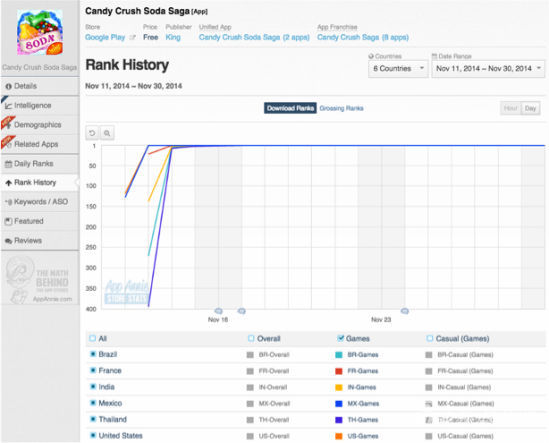Enable the Casual (Games) checkbox

430,338
